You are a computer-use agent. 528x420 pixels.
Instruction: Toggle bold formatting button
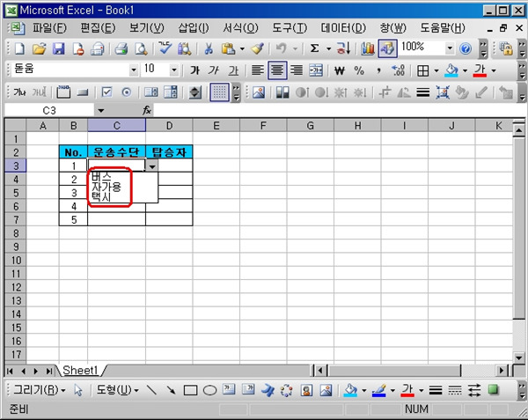pos(194,70)
